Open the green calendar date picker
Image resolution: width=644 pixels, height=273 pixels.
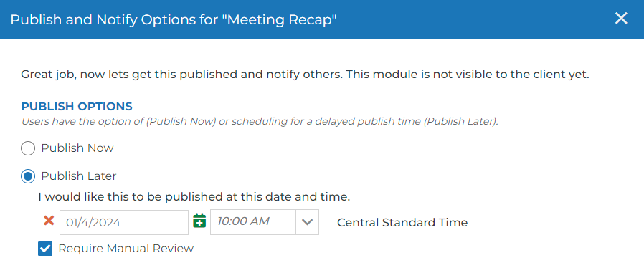[x=199, y=221]
